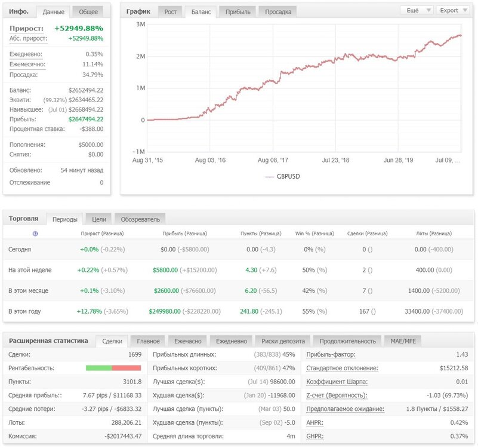Click the Коэффициент Шарпа link
Screen dimensions: 478x448
(x=337, y=382)
